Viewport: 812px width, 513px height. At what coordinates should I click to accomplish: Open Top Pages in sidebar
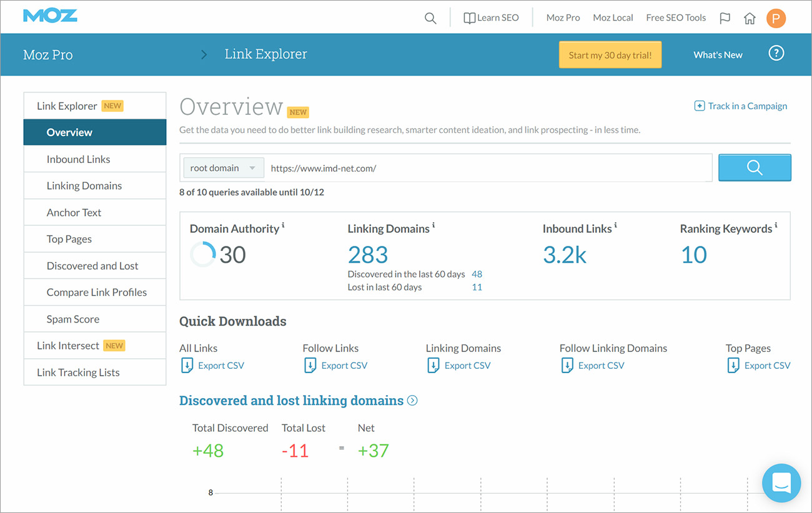tap(95, 239)
